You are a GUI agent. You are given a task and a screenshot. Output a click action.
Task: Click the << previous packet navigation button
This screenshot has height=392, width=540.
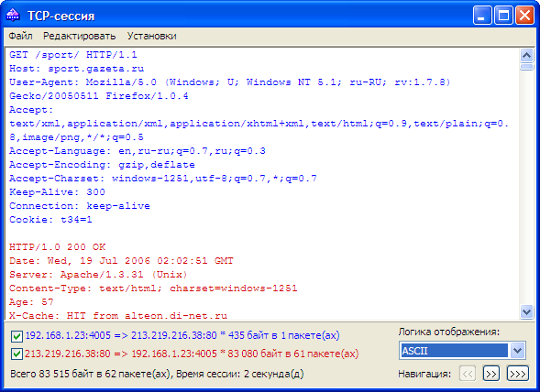tap(468, 374)
